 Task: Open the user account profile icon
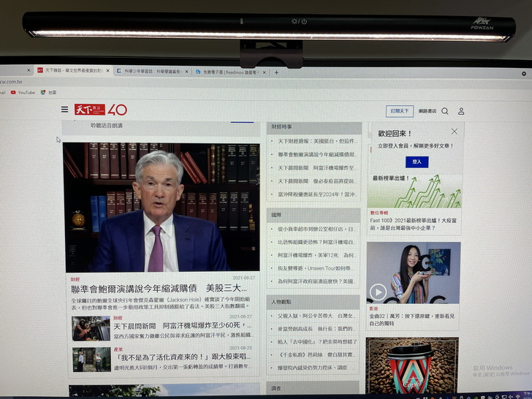point(461,111)
